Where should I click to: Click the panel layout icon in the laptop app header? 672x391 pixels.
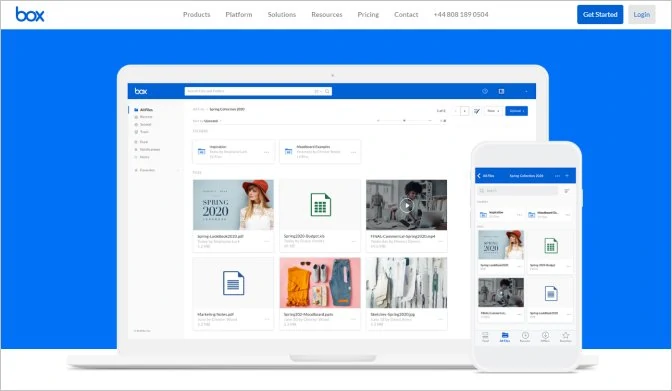(501, 91)
